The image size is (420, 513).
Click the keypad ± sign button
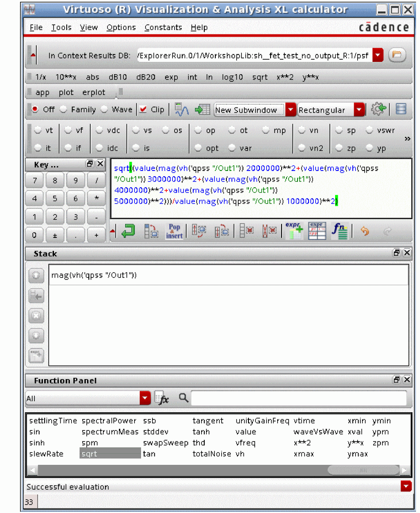(55, 235)
